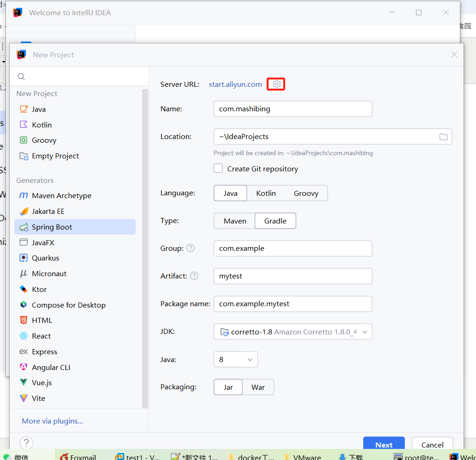476x460 pixels.
Task: Select Groovy as project language
Action: coord(306,194)
